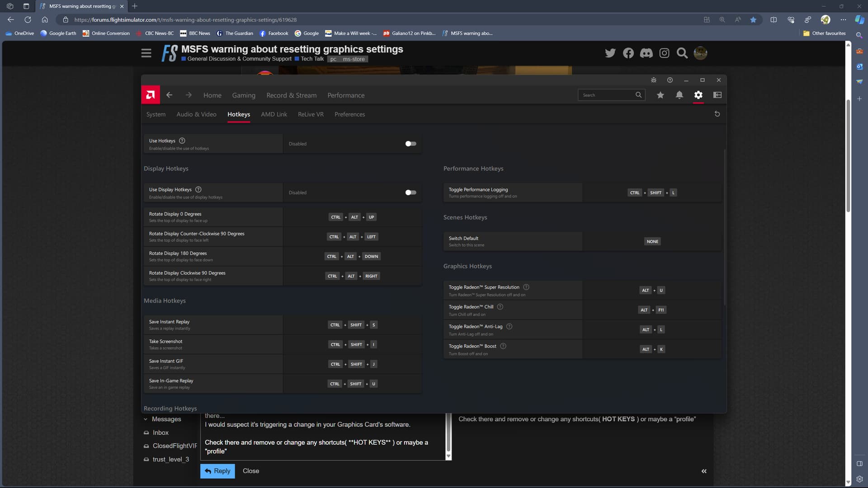Switch to Audio & Video subtab
This screenshot has height=488, width=868.
coord(196,114)
